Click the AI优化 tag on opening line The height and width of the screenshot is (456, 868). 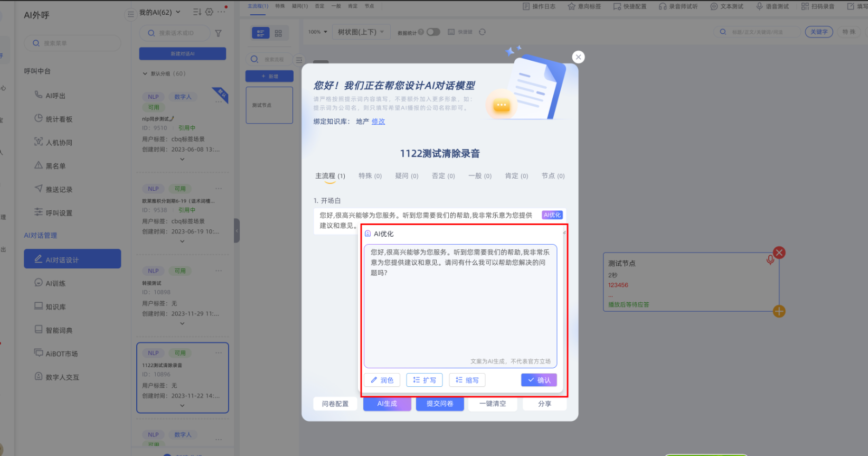pyautogui.click(x=552, y=215)
